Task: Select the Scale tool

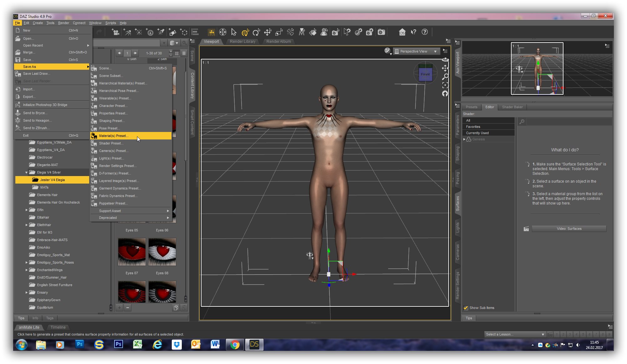Action: 279,32
